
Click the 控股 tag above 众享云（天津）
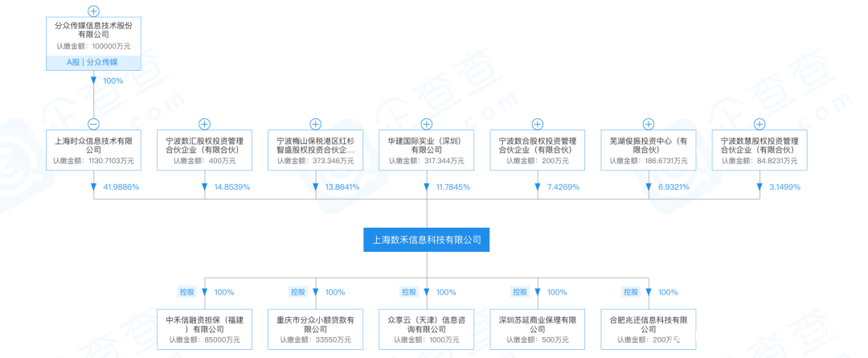pyautogui.click(x=409, y=292)
